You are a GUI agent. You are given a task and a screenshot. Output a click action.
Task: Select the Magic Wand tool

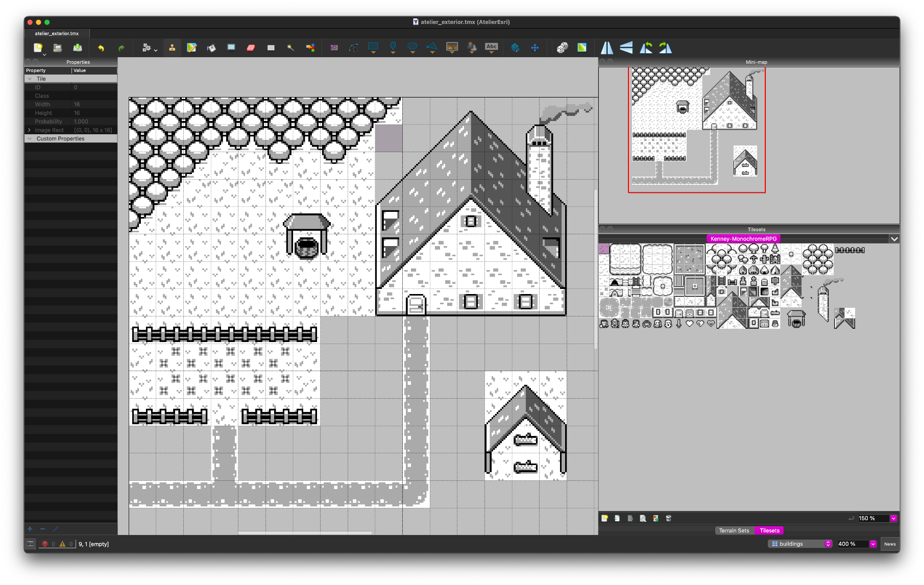pos(290,47)
